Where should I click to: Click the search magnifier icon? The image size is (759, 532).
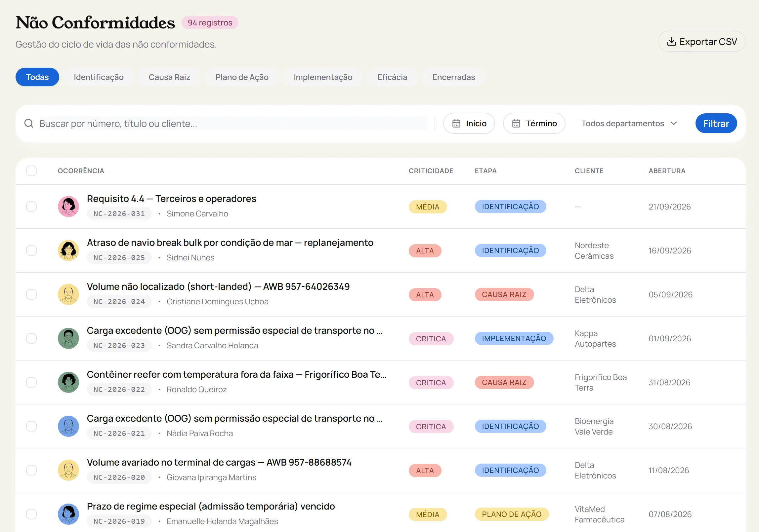29,124
